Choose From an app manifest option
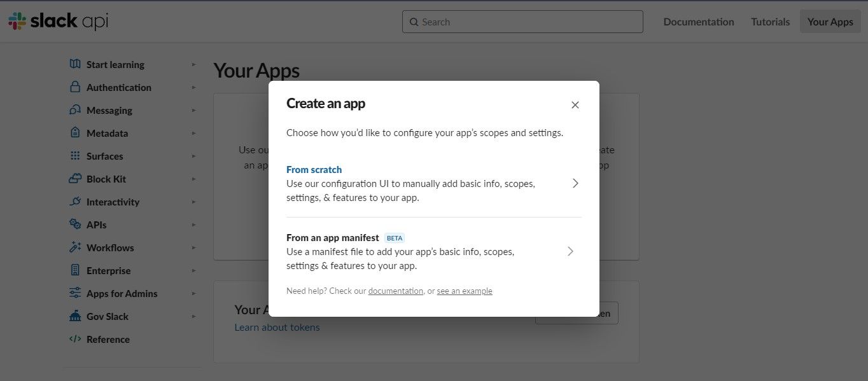The height and width of the screenshot is (381, 868). (x=332, y=237)
